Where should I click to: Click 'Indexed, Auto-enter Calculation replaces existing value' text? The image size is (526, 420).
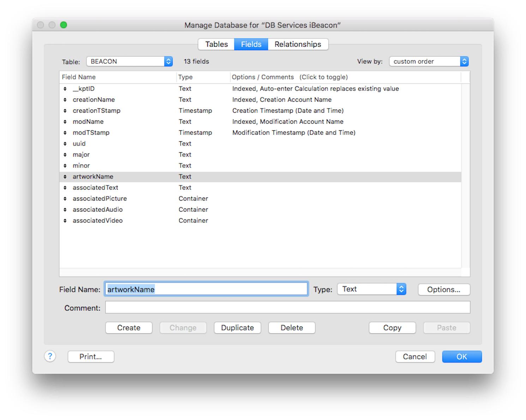click(x=316, y=89)
